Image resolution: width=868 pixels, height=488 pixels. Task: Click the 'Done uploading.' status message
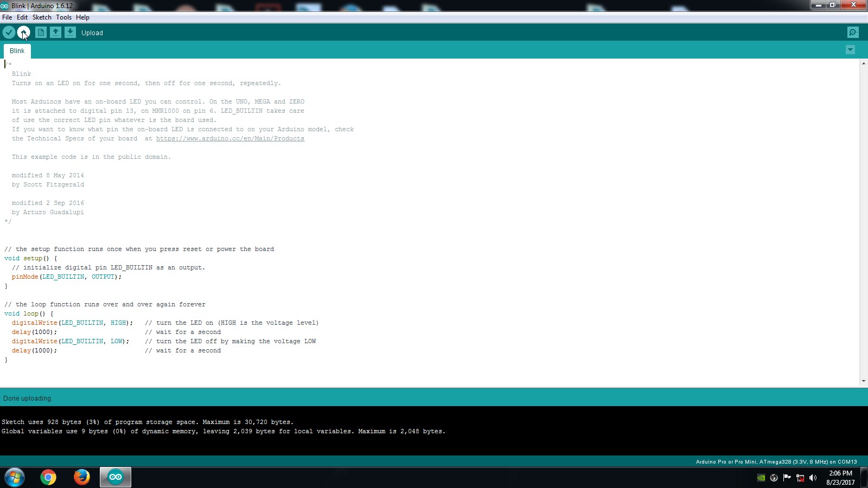(x=28, y=399)
